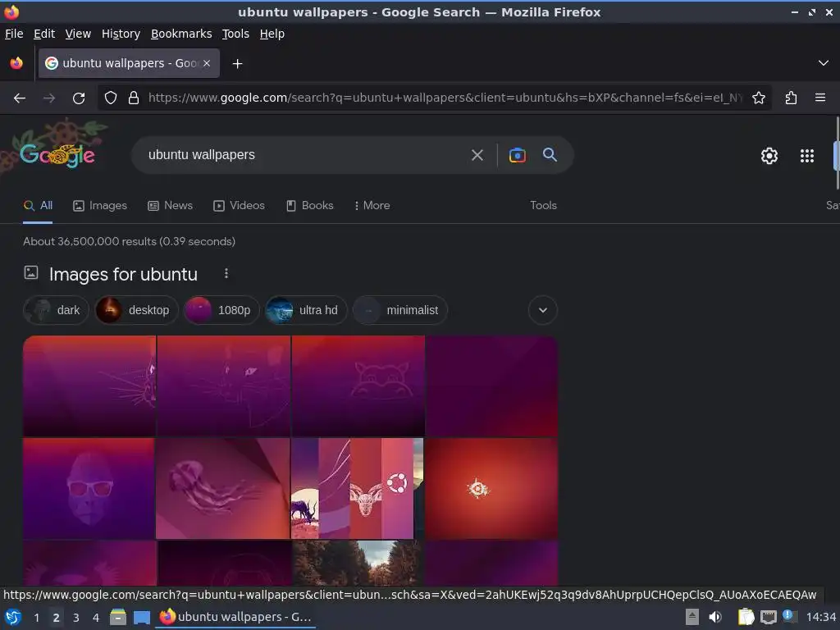Screen dimensions: 840x630
Task: Open more options beside Images for ubuntu
Action: tap(226, 274)
